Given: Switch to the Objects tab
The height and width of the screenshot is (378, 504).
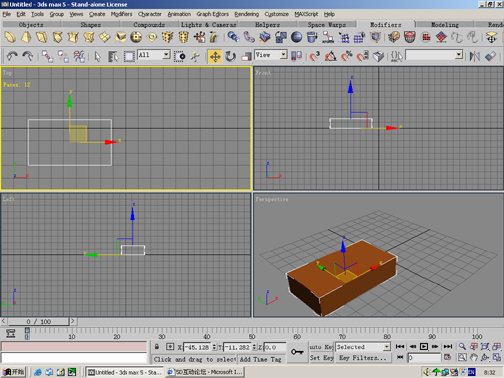Looking at the screenshot, I should 31,25.
